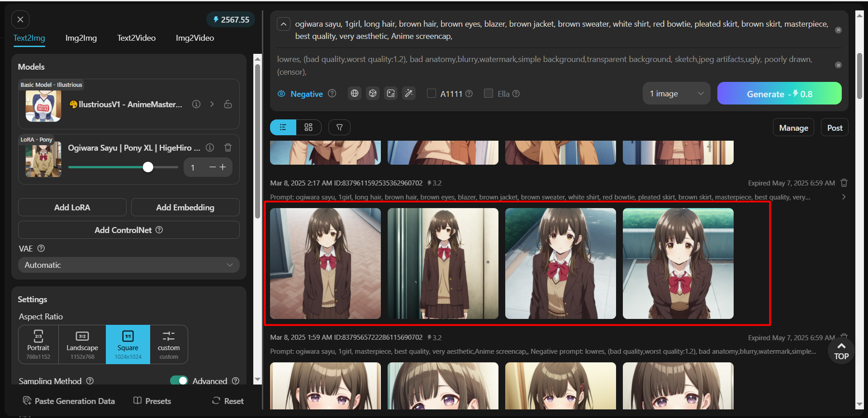This screenshot has height=418, width=868.
Task: Switch to Img2Img tab
Action: pyautogui.click(x=81, y=38)
